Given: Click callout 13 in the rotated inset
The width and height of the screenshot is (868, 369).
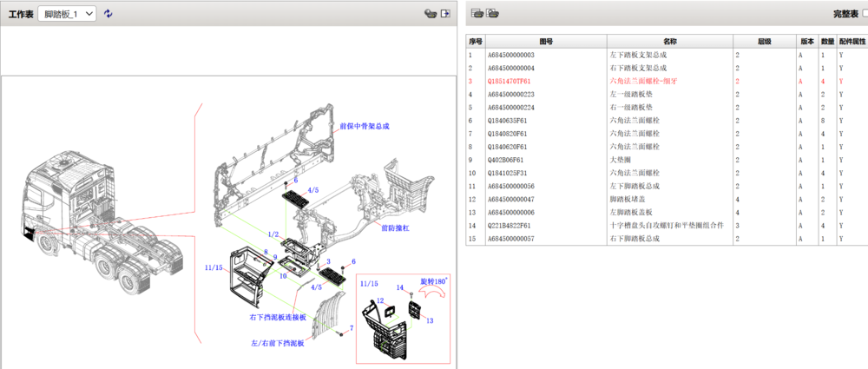Looking at the screenshot, I should tap(430, 320).
